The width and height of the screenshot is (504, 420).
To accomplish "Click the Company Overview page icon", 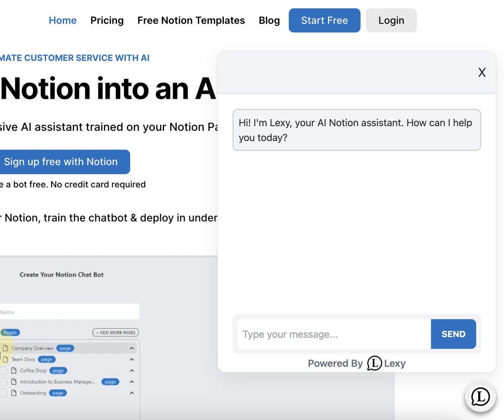I will [x=5, y=348].
